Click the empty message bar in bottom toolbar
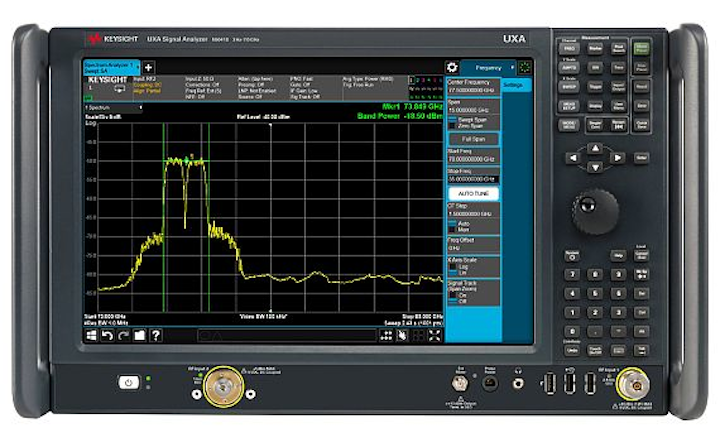 click(287, 336)
